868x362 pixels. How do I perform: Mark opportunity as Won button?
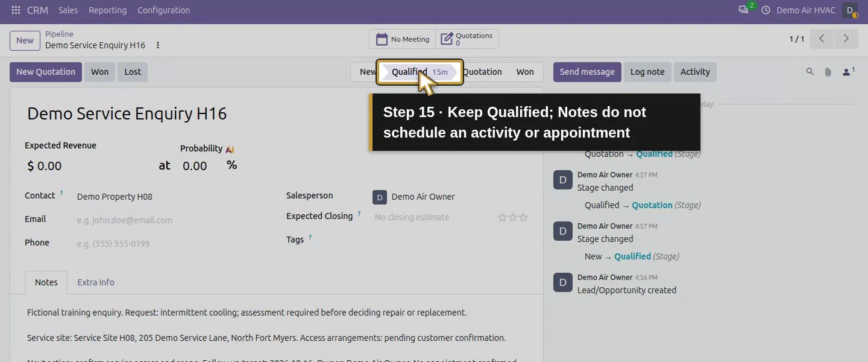[99, 72]
